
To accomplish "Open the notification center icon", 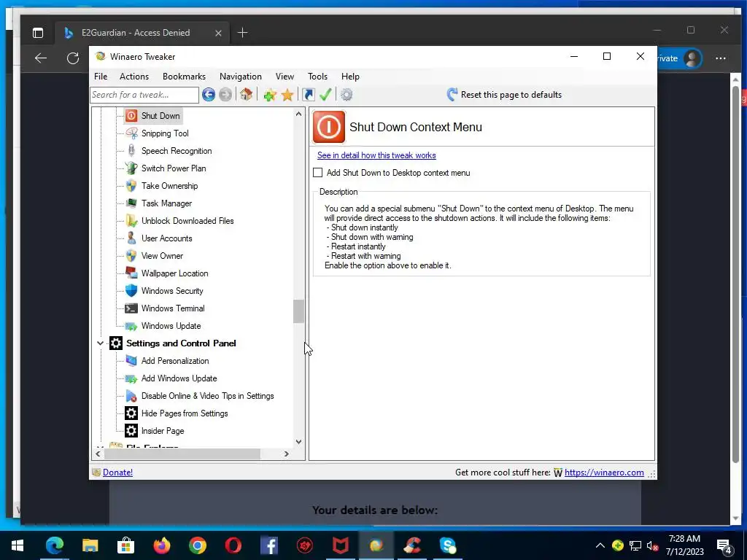I will (724, 545).
